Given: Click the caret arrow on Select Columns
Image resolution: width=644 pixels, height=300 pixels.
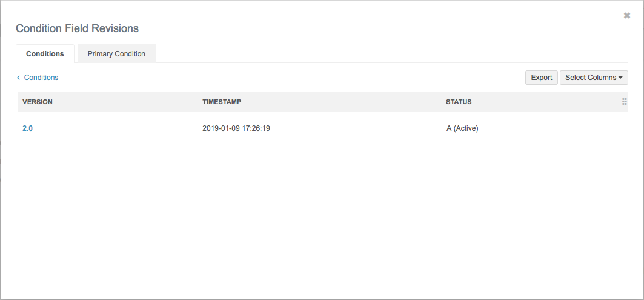Looking at the screenshot, I should click(620, 78).
